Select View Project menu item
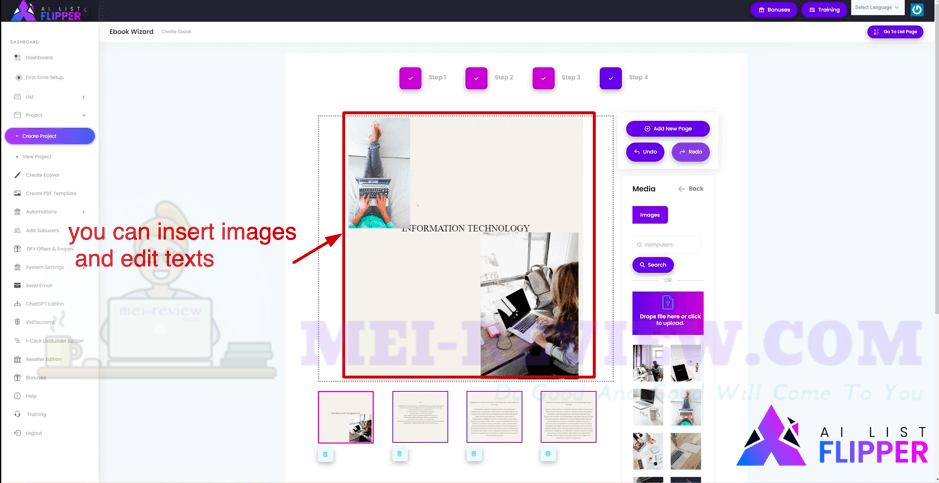The height and width of the screenshot is (483, 939). [x=37, y=157]
